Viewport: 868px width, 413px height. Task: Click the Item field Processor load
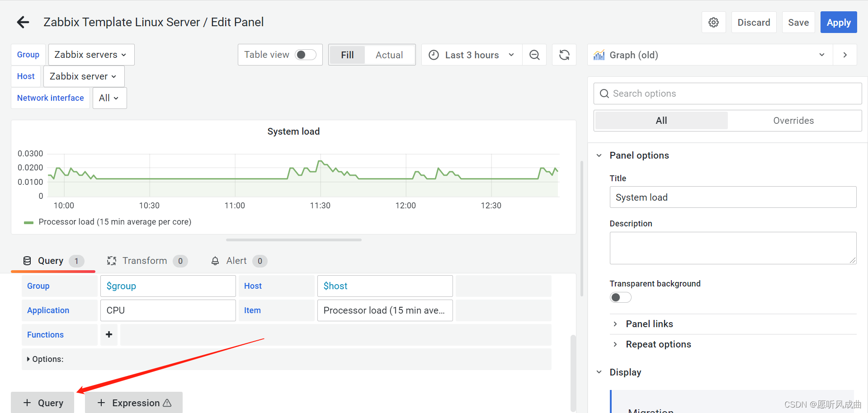pyautogui.click(x=385, y=310)
